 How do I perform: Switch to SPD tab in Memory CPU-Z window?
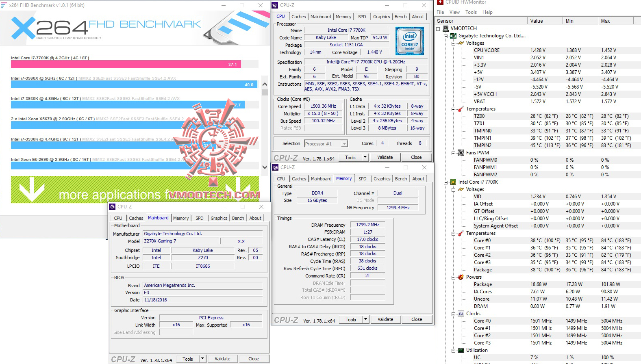coord(363,179)
